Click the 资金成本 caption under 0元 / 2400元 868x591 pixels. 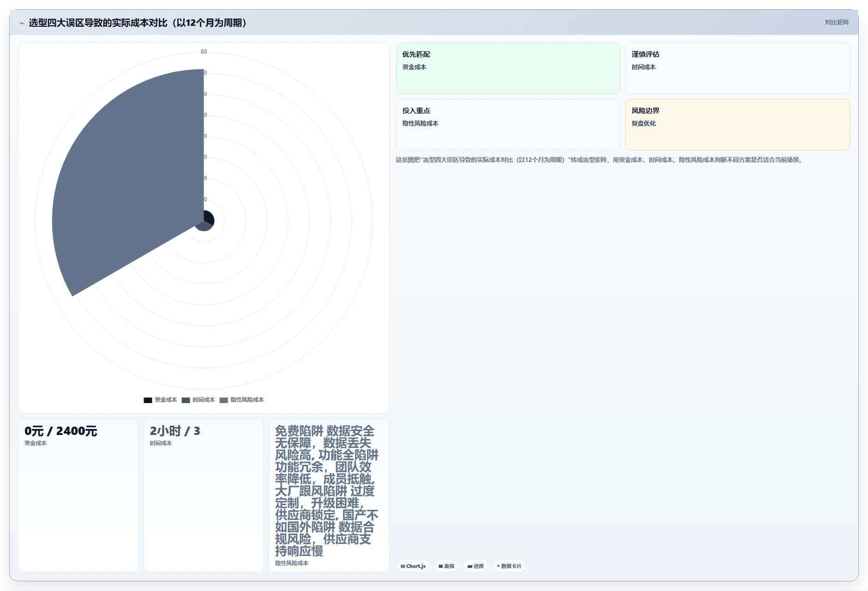click(36, 443)
